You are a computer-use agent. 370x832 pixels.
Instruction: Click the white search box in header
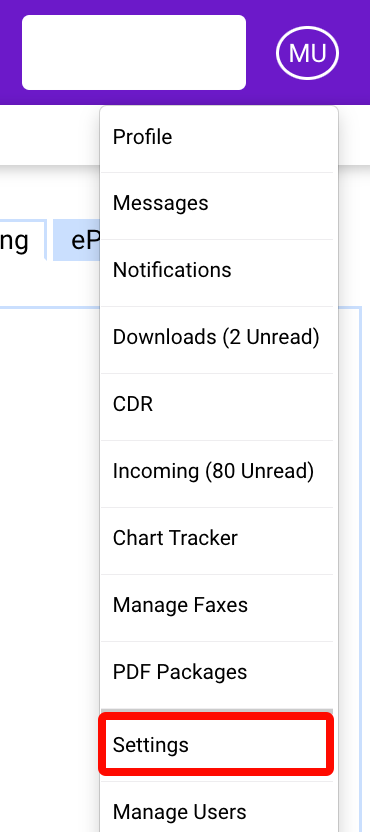pyautogui.click(x=134, y=53)
